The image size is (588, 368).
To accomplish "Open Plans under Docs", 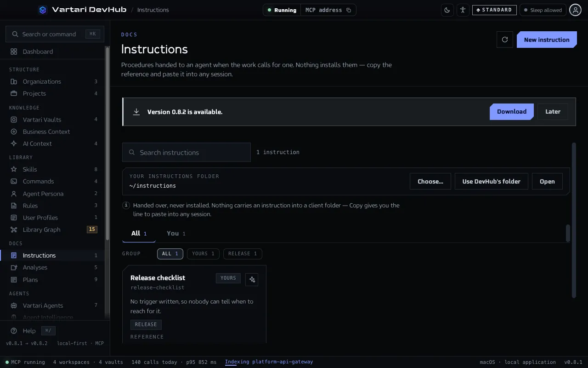I will (x=53, y=280).
